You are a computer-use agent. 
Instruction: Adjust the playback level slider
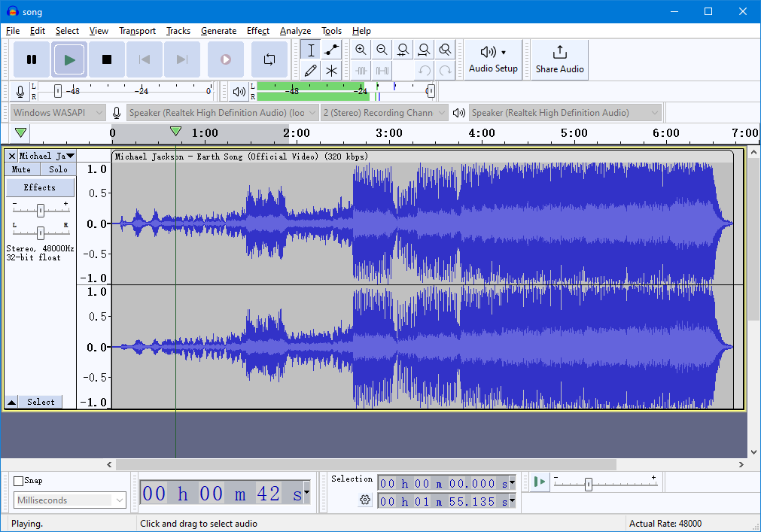pyautogui.click(x=430, y=91)
